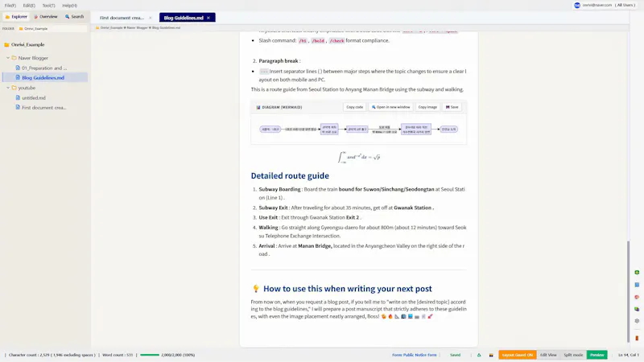
Task: Click the rendered math integral formula
Action: [x=358, y=157]
